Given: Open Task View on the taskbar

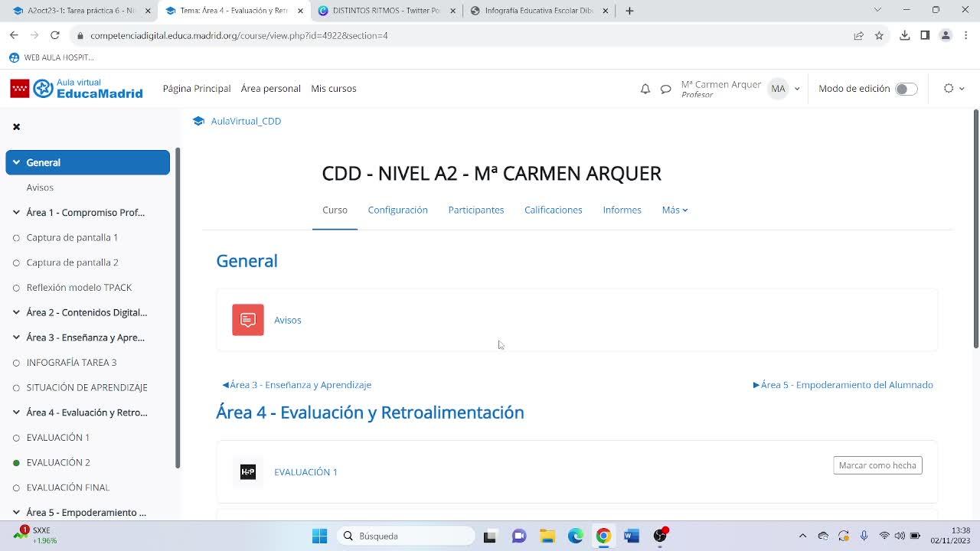Looking at the screenshot, I should pyautogui.click(x=490, y=536).
